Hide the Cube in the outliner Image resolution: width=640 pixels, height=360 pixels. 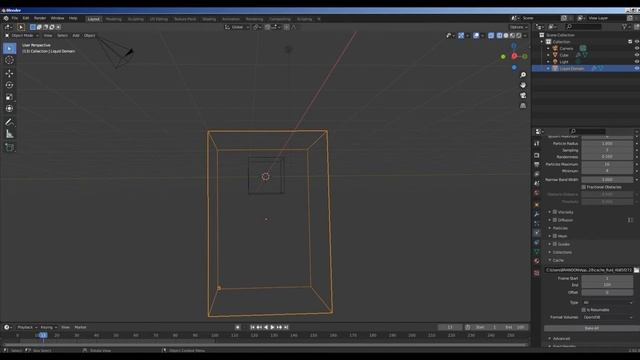[x=636, y=55]
